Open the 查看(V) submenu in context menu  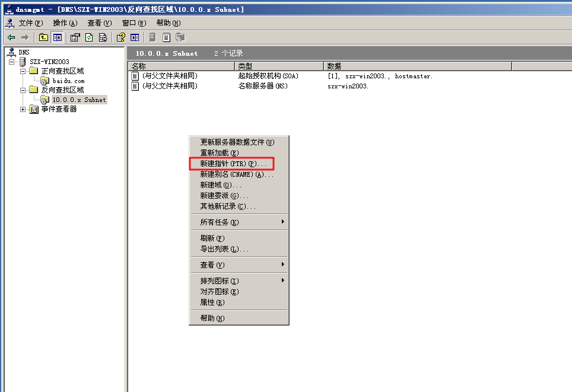click(239, 264)
